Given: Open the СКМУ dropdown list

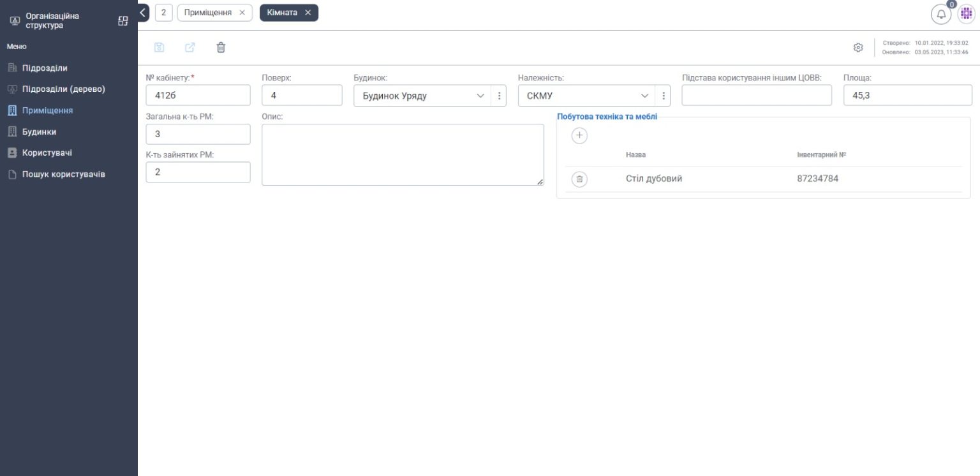Looking at the screenshot, I should (645, 94).
